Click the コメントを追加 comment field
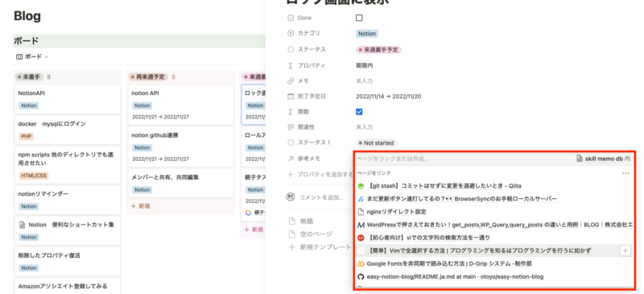This screenshot has height=294, width=644. 321,198
